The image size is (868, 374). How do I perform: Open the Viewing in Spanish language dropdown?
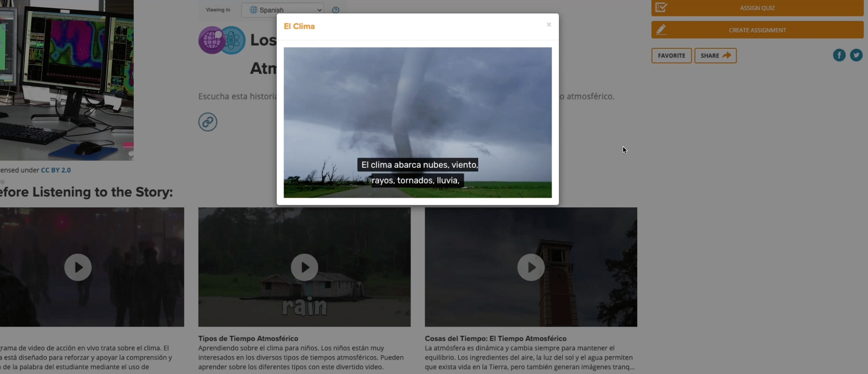[x=283, y=10]
